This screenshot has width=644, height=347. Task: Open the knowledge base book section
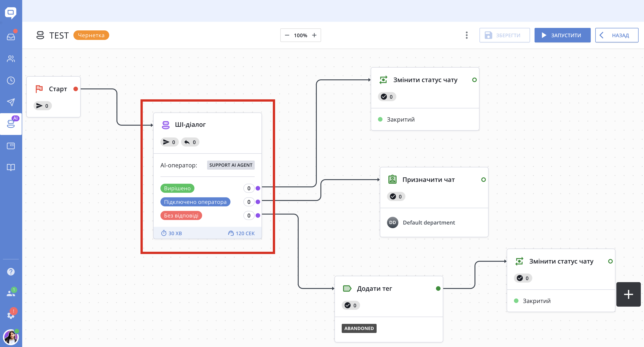click(11, 167)
